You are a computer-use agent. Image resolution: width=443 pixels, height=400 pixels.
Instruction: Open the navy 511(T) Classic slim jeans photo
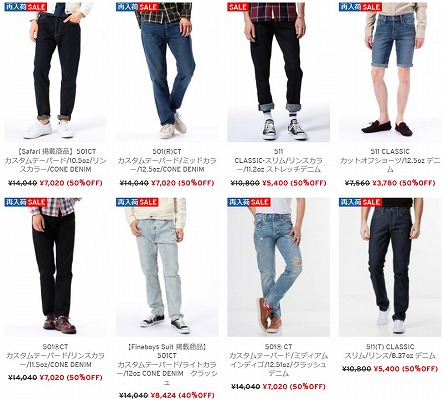click(x=390, y=267)
